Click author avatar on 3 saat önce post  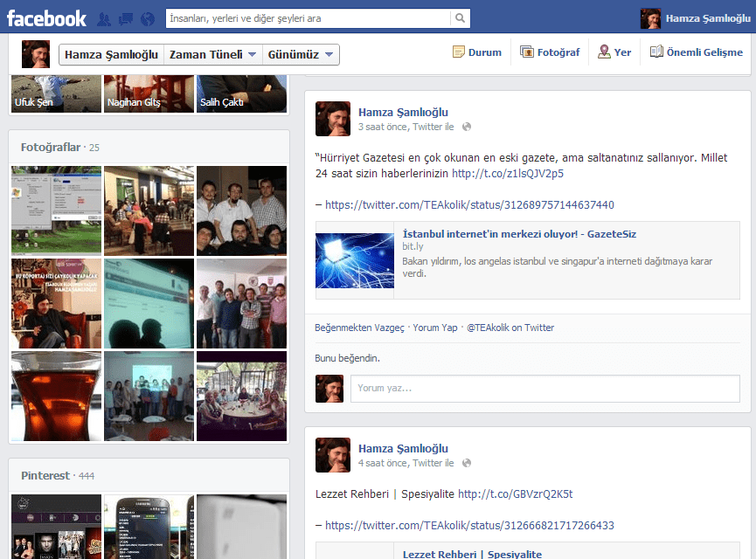pos(333,119)
